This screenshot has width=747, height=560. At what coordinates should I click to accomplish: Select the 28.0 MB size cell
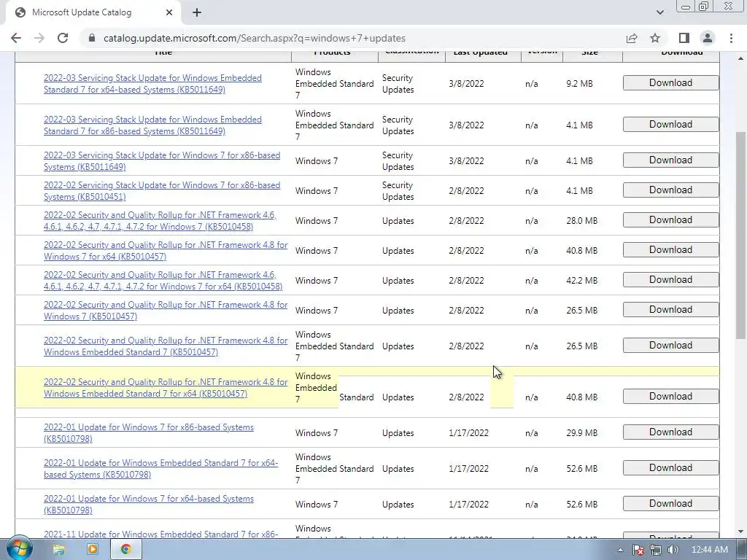coord(581,221)
